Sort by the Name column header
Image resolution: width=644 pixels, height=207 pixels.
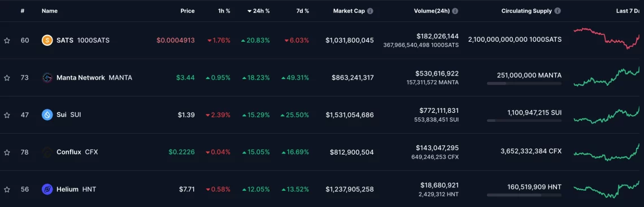click(49, 11)
